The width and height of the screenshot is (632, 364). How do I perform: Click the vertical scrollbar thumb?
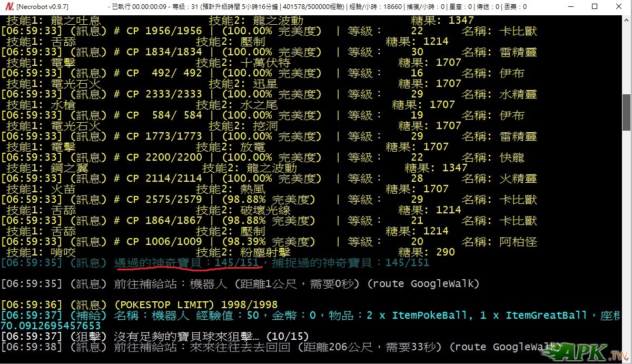point(627,112)
